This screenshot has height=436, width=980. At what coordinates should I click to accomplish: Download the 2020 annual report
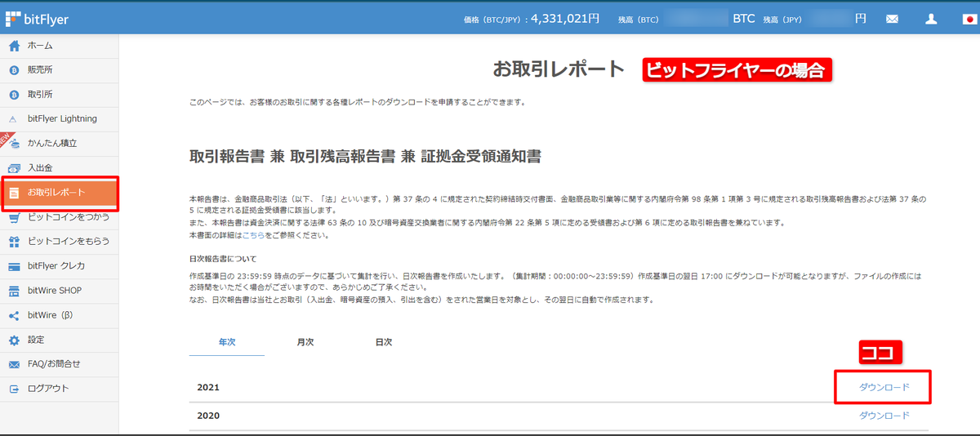click(884, 416)
